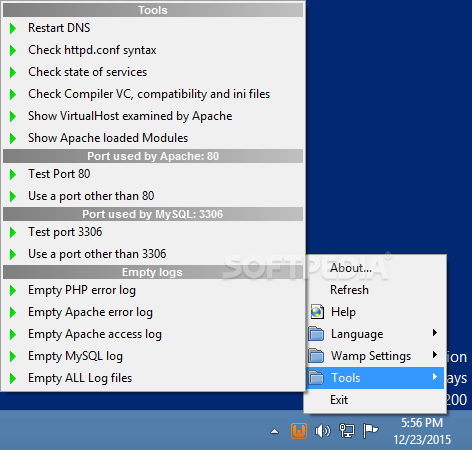Click green arrow next to Test Port 80
The image size is (472, 450).
(13, 174)
